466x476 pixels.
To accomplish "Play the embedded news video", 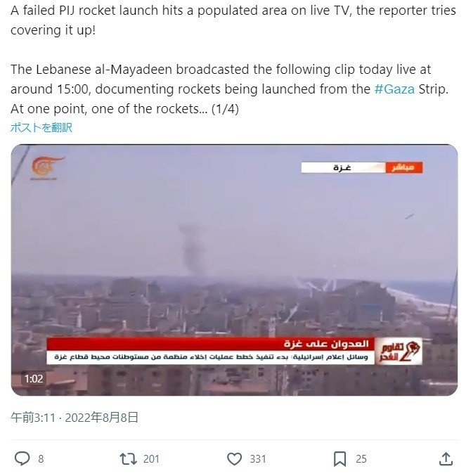I will (x=234, y=270).
